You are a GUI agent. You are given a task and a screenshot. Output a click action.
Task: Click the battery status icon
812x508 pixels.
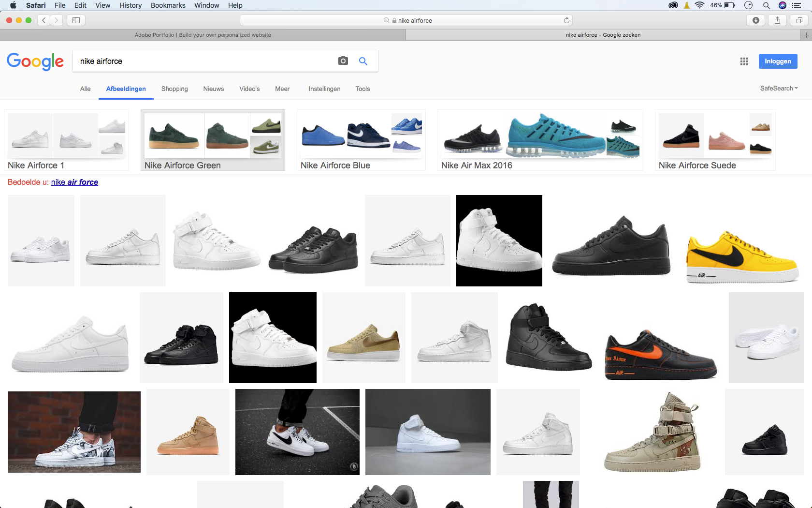(x=729, y=5)
